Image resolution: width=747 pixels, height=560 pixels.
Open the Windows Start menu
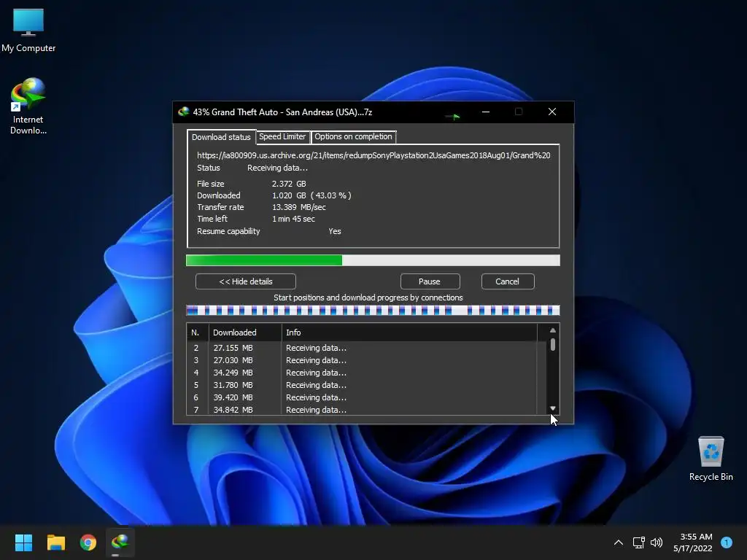[x=23, y=542]
